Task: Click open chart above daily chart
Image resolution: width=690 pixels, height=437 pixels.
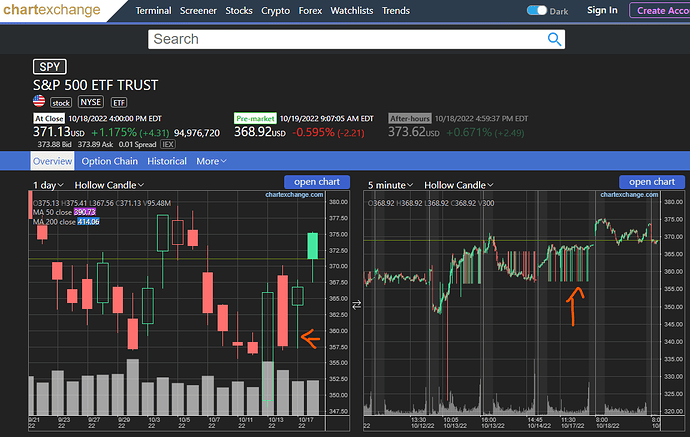Action: click(317, 182)
